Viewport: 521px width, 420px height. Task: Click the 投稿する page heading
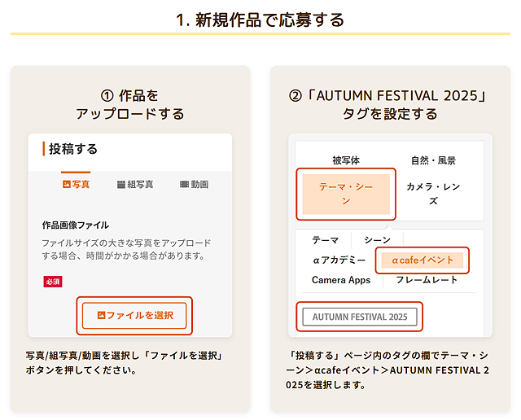tap(73, 149)
